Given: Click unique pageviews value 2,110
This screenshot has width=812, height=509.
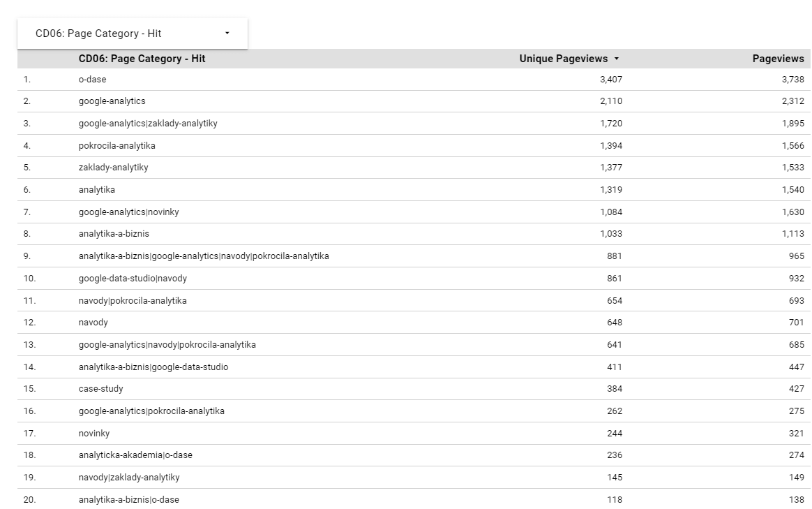Looking at the screenshot, I should [x=611, y=101].
